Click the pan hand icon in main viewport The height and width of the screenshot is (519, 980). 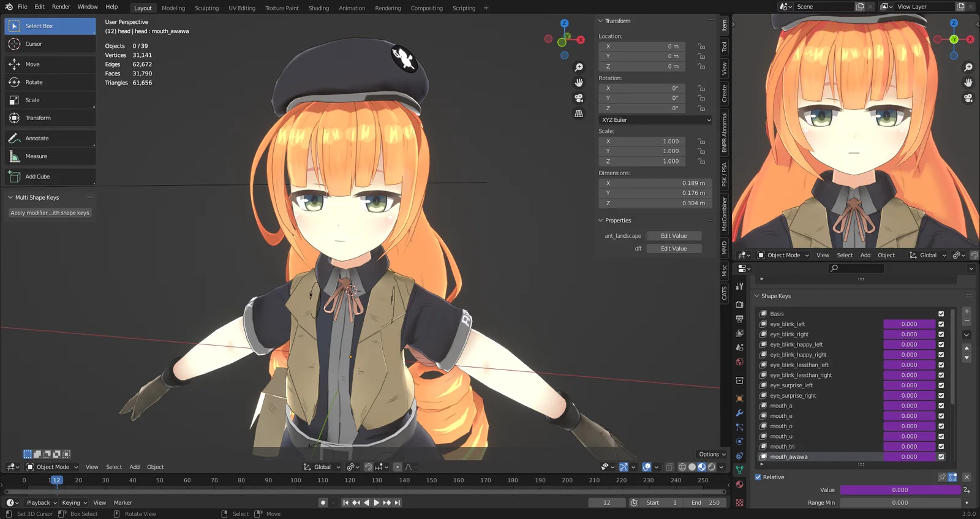(579, 83)
